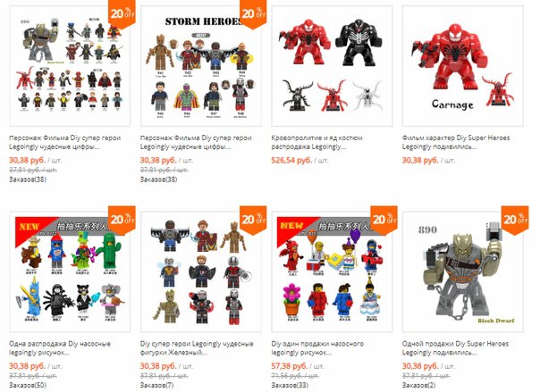Open the Carnage figure product image
The height and width of the screenshot is (392, 540).
(463, 66)
